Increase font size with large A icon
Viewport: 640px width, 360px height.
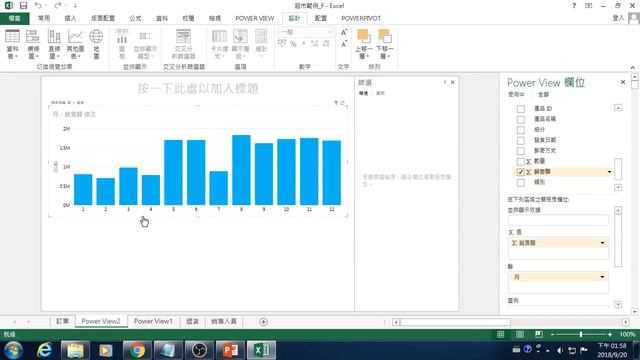[344, 33]
